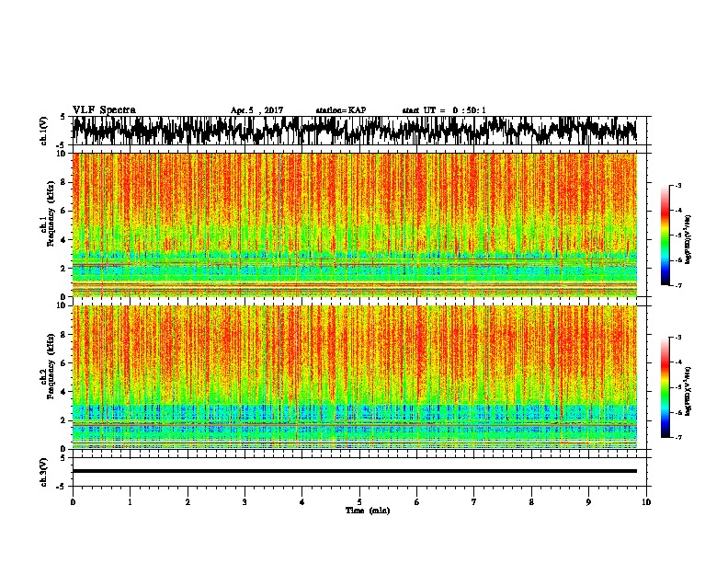Click the "ch.1(V)" waveform axis label
Viewport: 728px width, 563px height.
click(44, 131)
